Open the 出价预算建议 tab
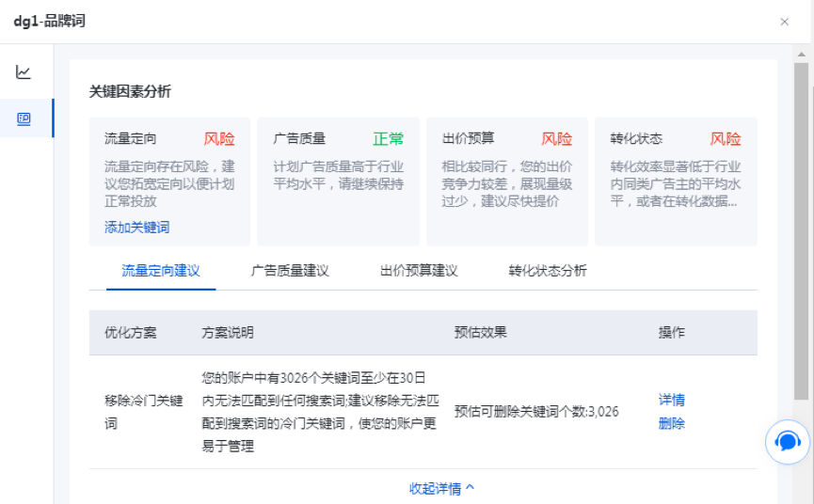Screen dimensions: 814x504 coord(419,271)
